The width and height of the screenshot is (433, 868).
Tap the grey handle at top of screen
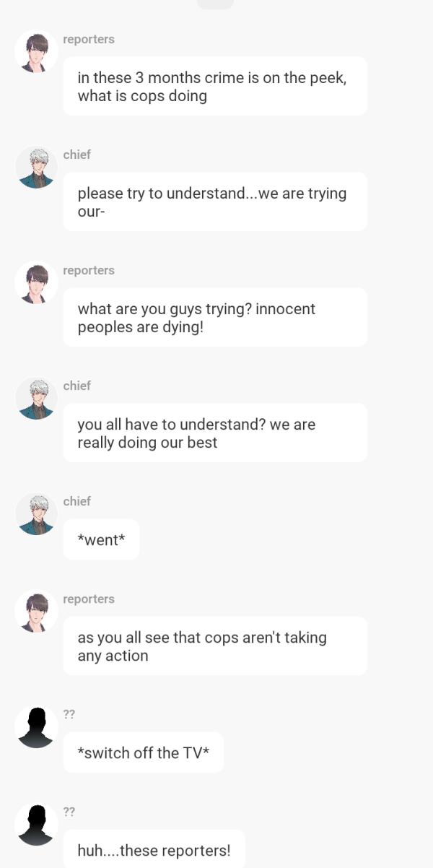tap(215, 4)
